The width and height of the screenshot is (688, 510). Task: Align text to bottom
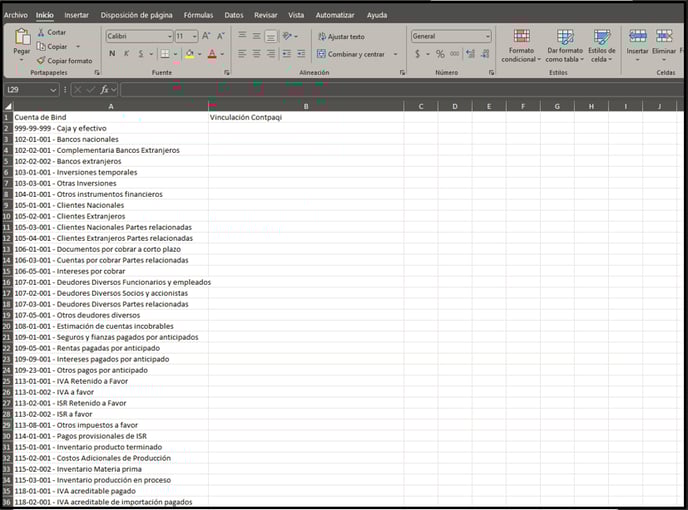[x=271, y=36]
